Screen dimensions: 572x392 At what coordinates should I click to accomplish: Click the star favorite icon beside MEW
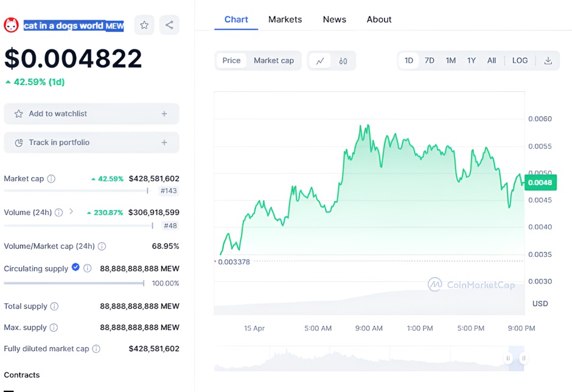tap(144, 25)
